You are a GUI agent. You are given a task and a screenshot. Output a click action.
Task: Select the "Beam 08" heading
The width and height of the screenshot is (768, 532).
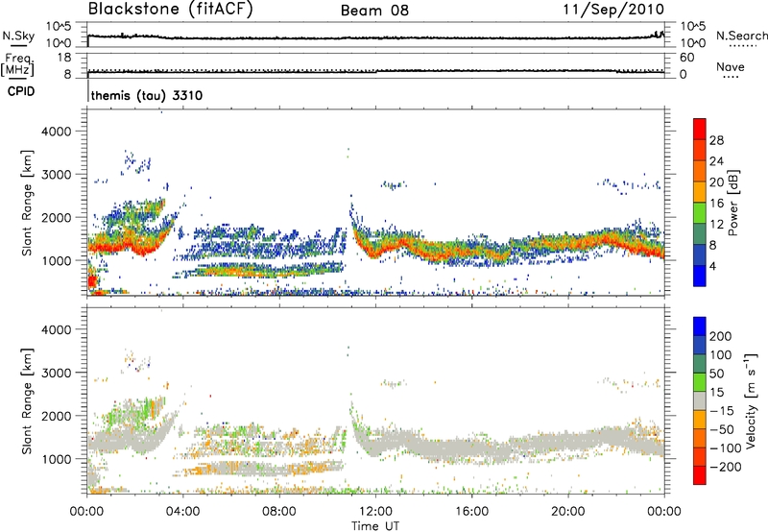coord(374,11)
